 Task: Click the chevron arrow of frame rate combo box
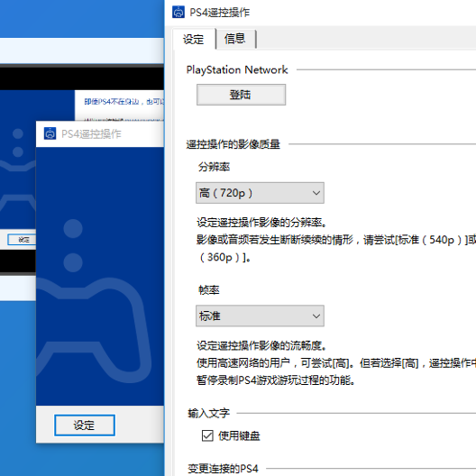pyautogui.click(x=316, y=316)
